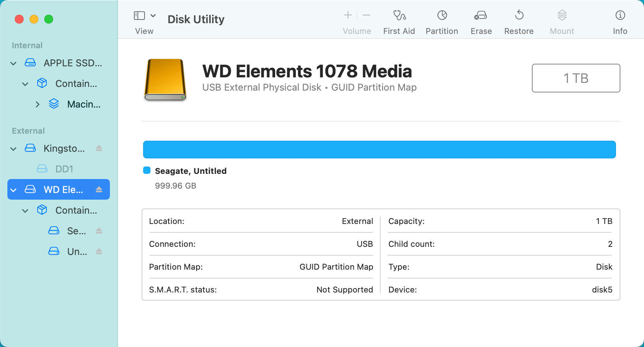Collapse the APPLE SSD disk tree
Viewport: 644px width, 347px height.
point(13,63)
